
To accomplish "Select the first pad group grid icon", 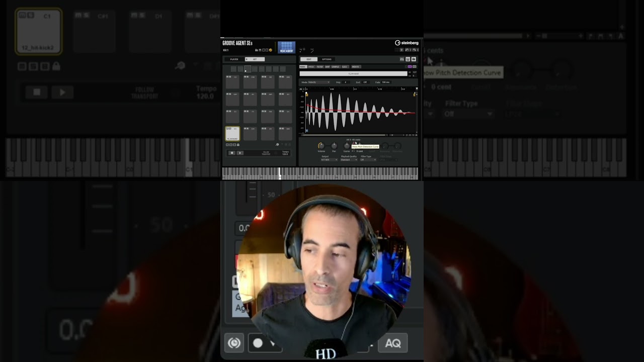I will pyautogui.click(x=233, y=69).
